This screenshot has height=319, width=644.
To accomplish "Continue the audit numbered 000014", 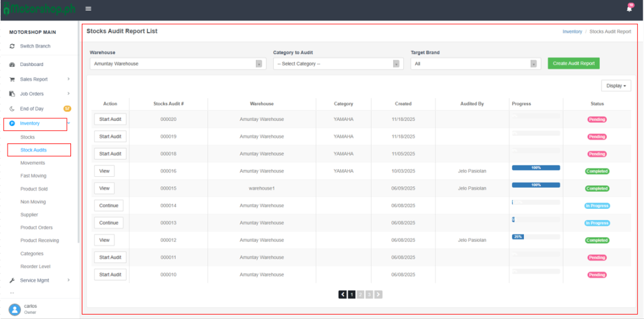I will pos(109,205).
